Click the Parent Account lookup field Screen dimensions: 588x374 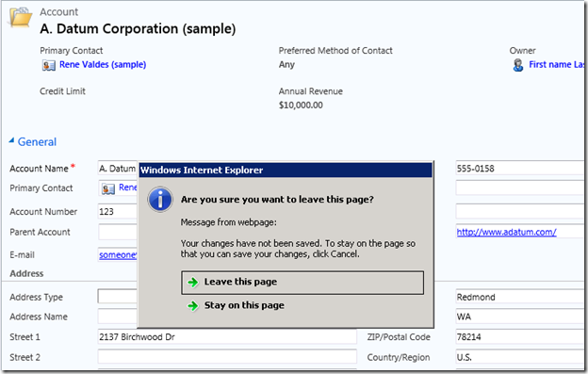point(118,233)
